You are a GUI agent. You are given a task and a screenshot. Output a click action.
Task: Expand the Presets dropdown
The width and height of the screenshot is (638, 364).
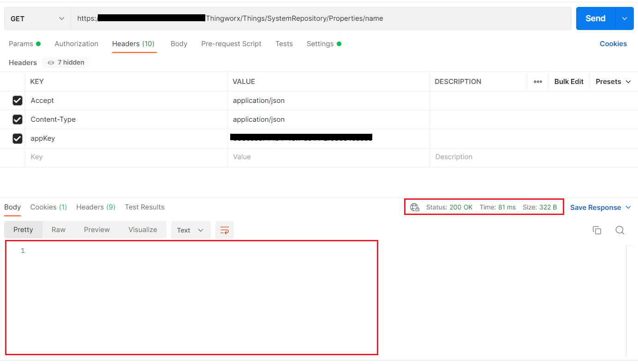[613, 81]
